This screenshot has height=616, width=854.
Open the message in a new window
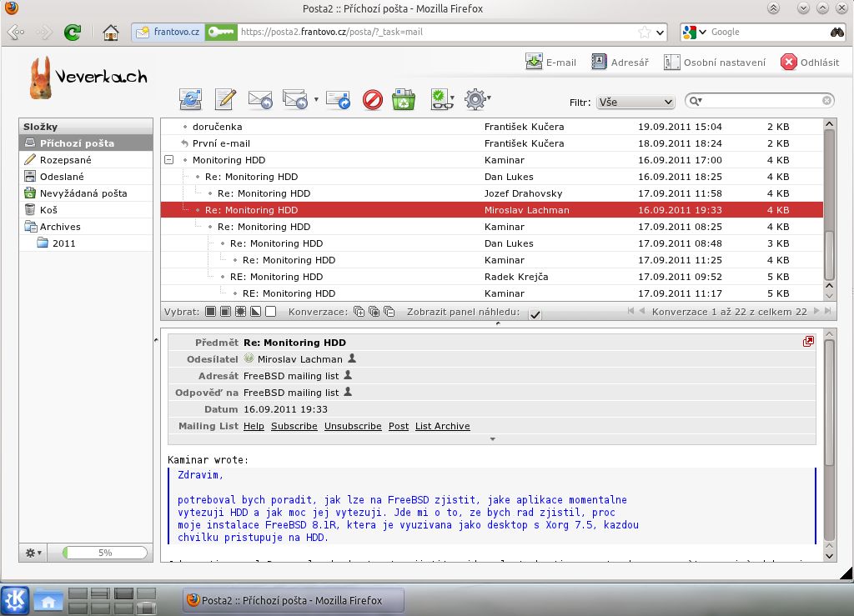808,342
